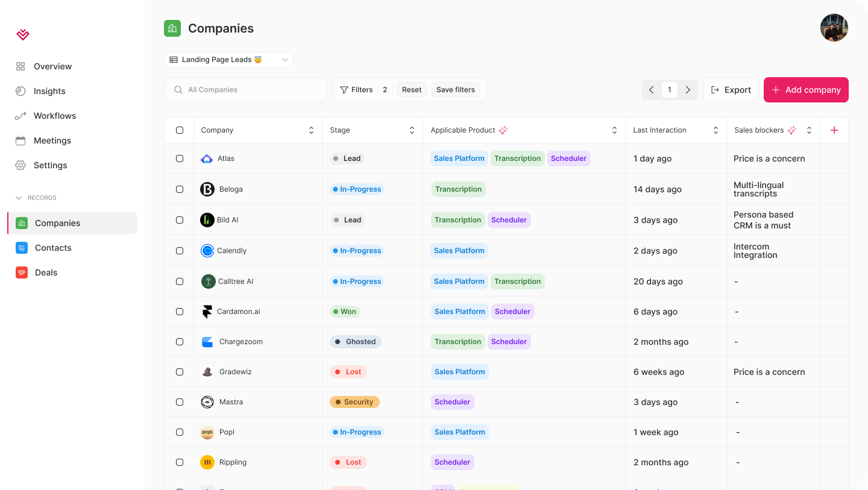Reset the applied filters
868x490 pixels.
412,90
